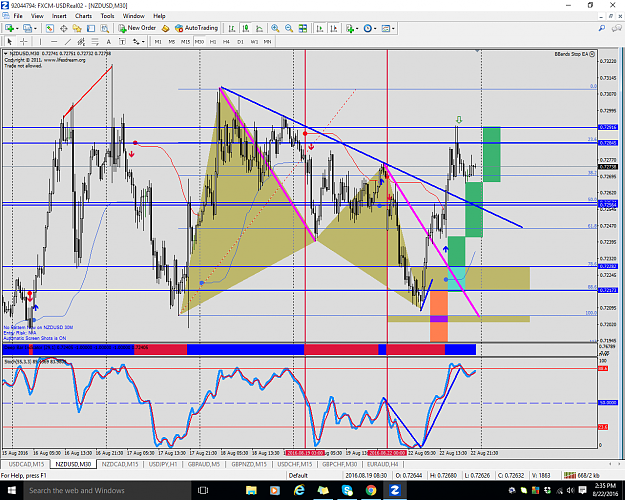Viewport: 625px width, 500px height.
Task: Switch to M5 timeframe
Action: pos(172,41)
